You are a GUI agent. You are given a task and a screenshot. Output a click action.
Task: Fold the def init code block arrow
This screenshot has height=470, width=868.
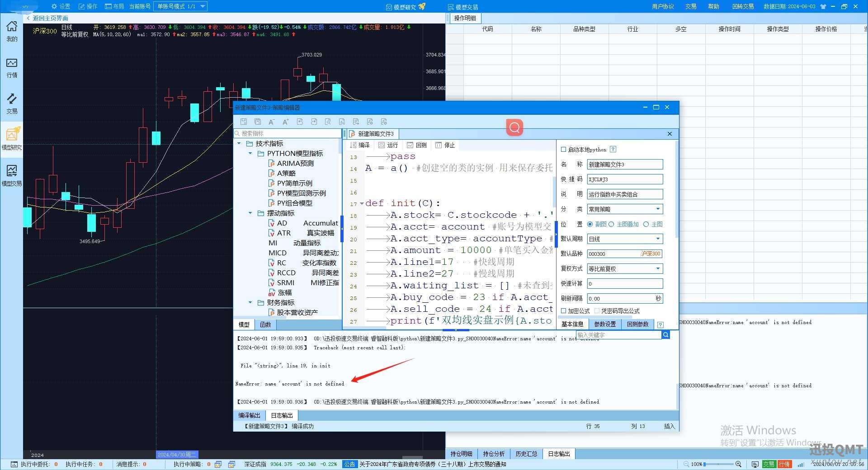[x=362, y=204]
